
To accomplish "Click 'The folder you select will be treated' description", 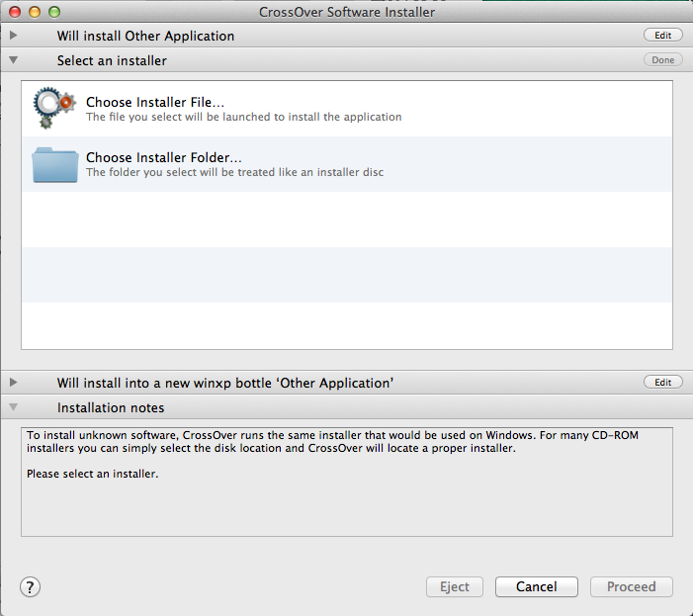I will [x=234, y=172].
